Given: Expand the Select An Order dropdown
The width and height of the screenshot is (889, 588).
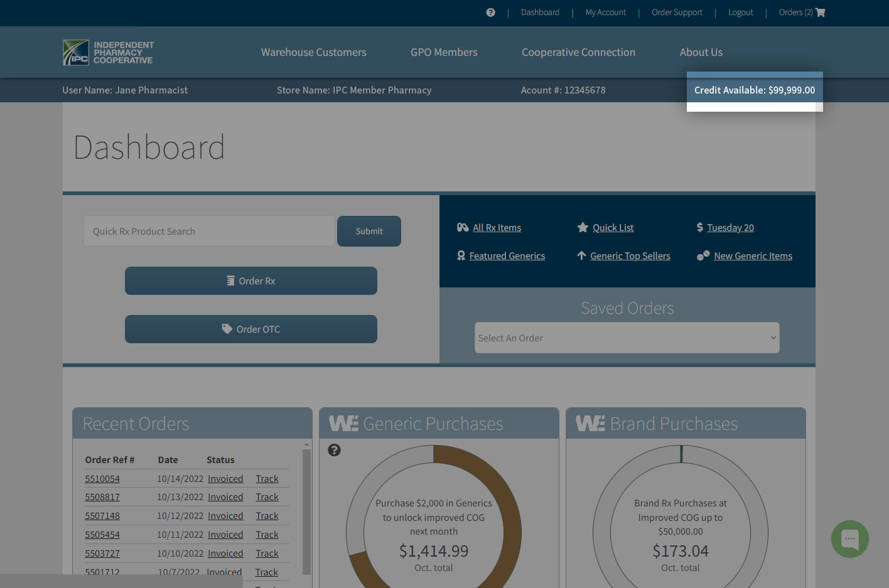Looking at the screenshot, I should pos(627,338).
